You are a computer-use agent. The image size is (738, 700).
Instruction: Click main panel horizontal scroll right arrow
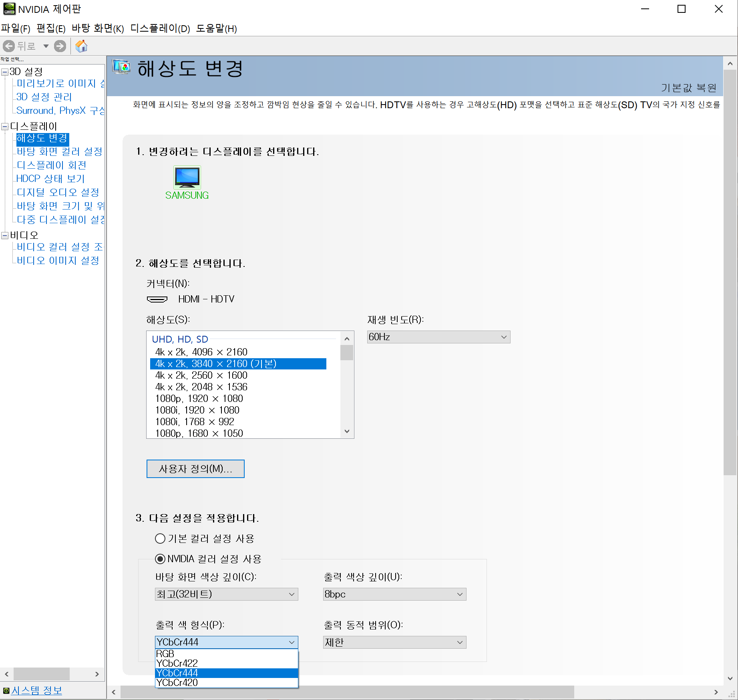[716, 692]
